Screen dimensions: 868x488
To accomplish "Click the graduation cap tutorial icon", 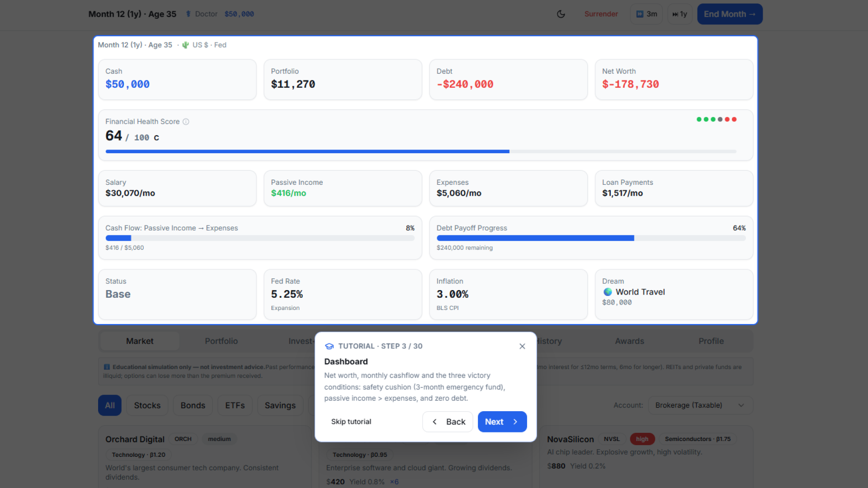I will point(329,346).
